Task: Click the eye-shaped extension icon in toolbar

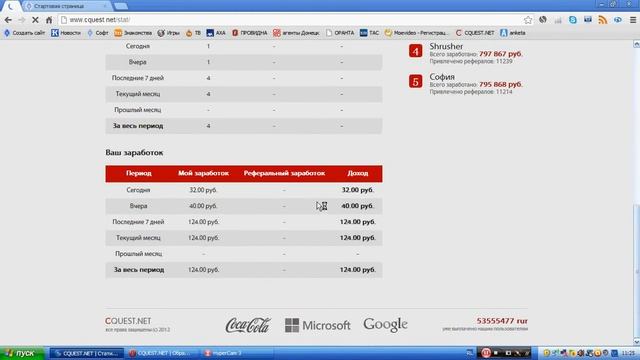Action: point(618,20)
